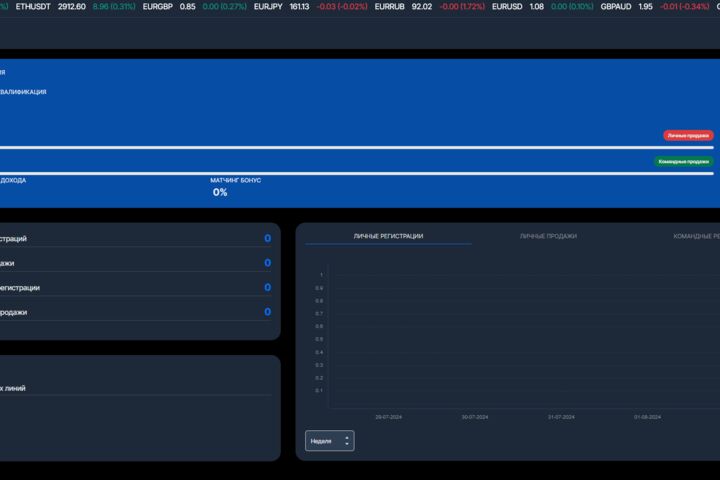The width and height of the screenshot is (720, 480).
Task: Open the Неделя period dropdown
Action: (x=329, y=441)
